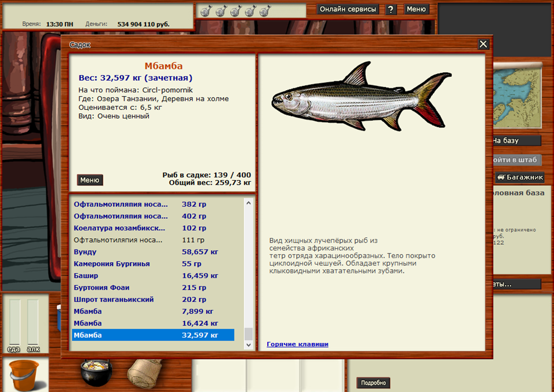This screenshot has height=392, width=554.
Task: Select the Шпрот танганьикский entry
Action: click(x=153, y=299)
